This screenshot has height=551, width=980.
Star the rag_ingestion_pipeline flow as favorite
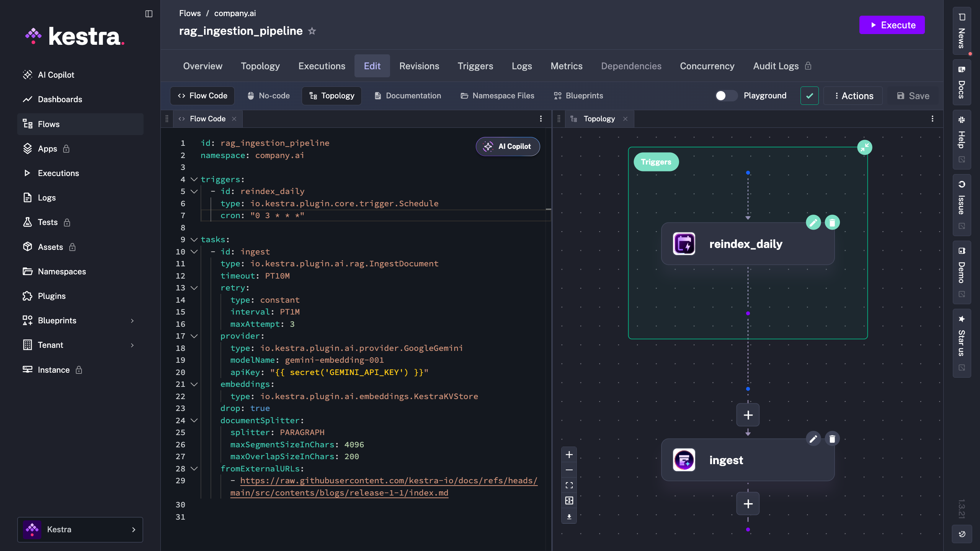pos(312,31)
